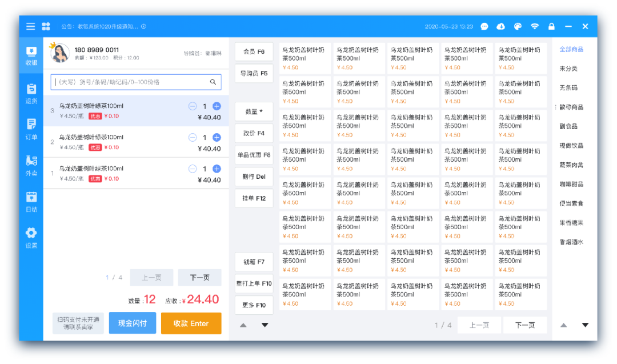Click the 现金闪付 button
Viewport: 617px width, 364px height.
133,323
